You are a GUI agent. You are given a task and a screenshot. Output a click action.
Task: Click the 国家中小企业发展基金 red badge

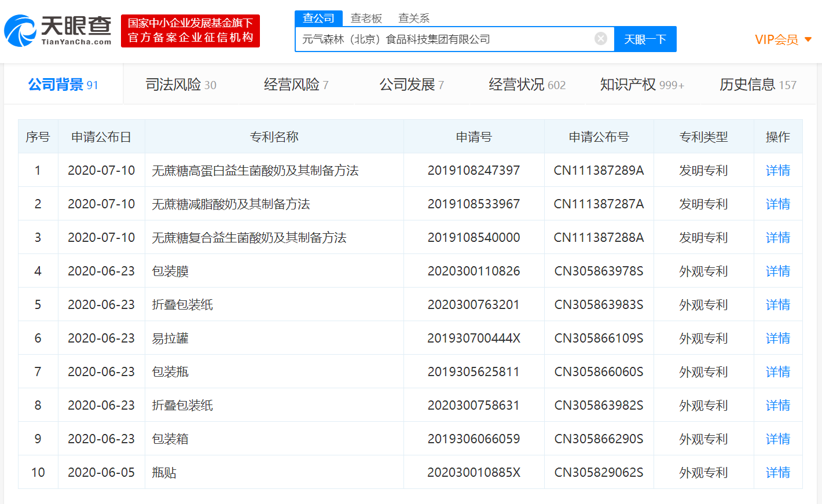pyautogui.click(x=190, y=31)
